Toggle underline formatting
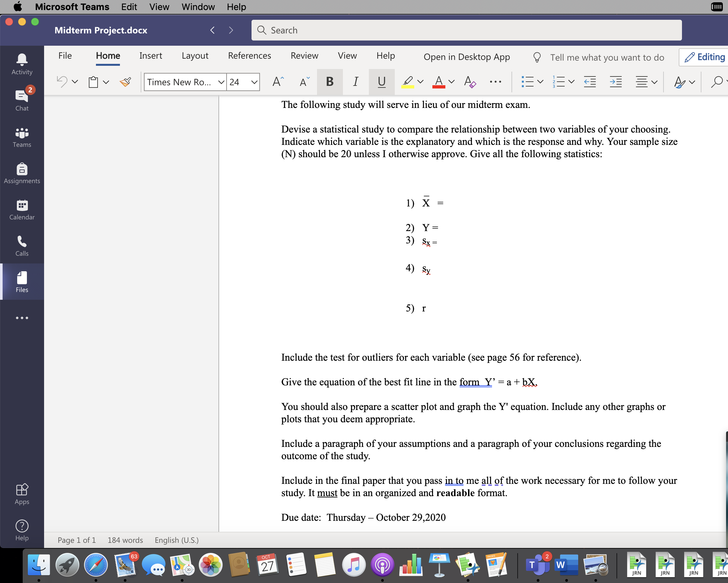The width and height of the screenshot is (728, 583). click(381, 81)
